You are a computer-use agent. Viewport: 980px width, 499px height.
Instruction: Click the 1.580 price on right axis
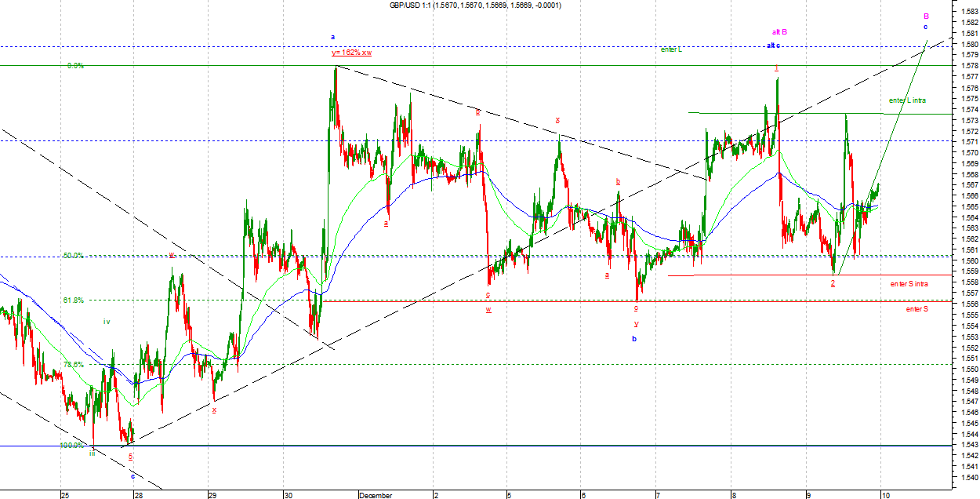(x=966, y=44)
